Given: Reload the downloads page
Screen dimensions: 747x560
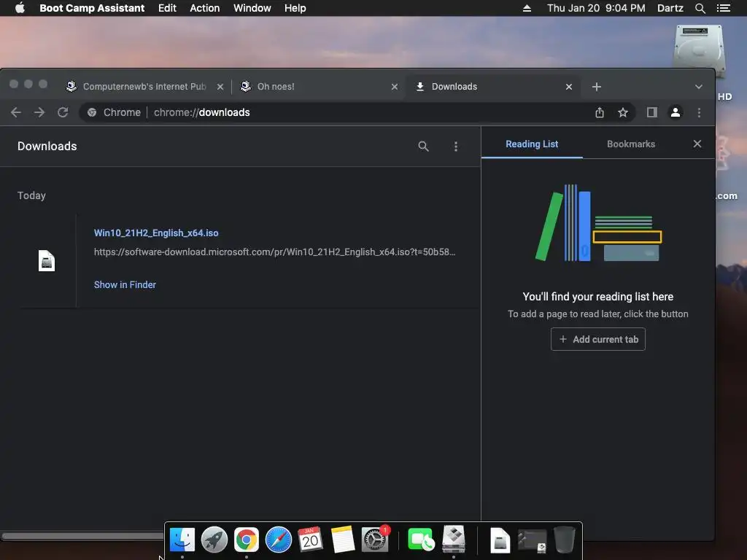Looking at the screenshot, I should click(x=63, y=112).
